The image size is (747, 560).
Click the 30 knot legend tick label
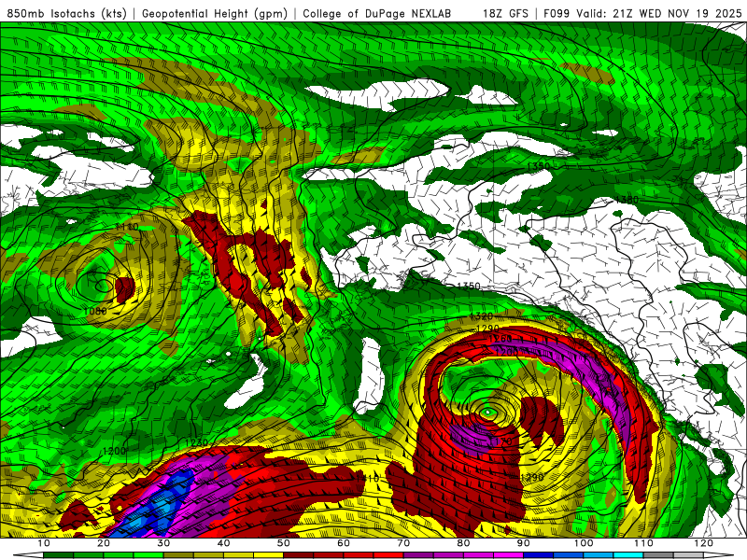coord(163,543)
